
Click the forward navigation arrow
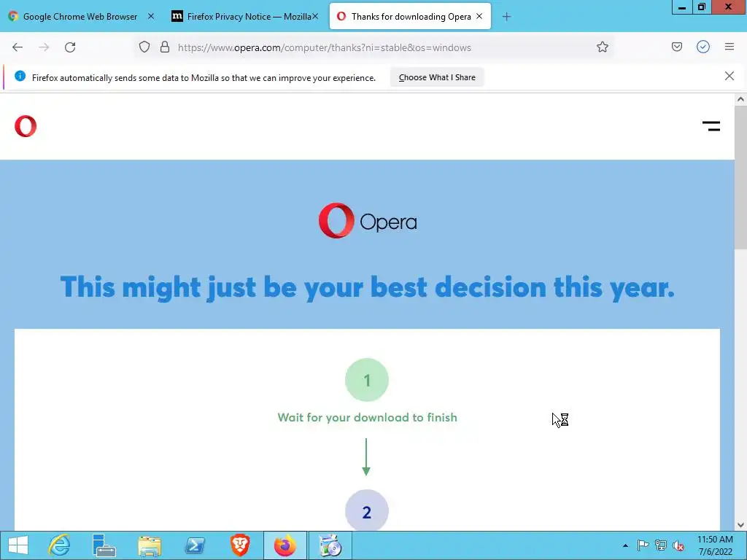(x=44, y=47)
